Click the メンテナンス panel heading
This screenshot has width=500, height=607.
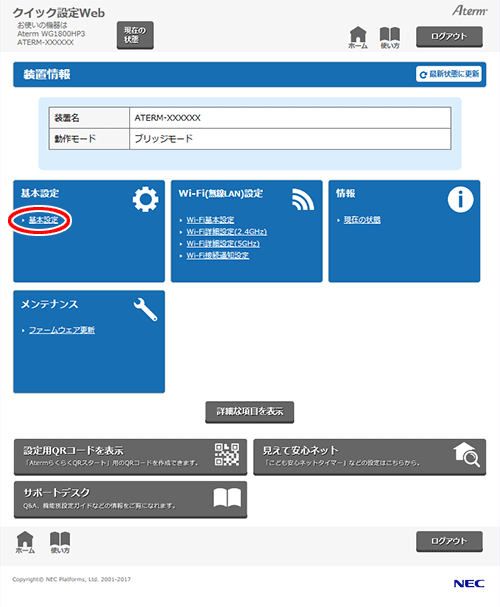point(50,305)
